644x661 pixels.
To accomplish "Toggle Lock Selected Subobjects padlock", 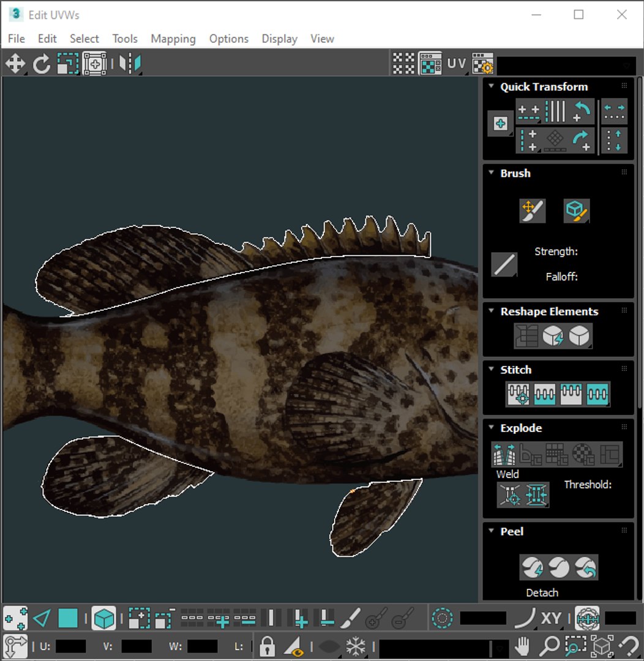I will [x=267, y=646].
